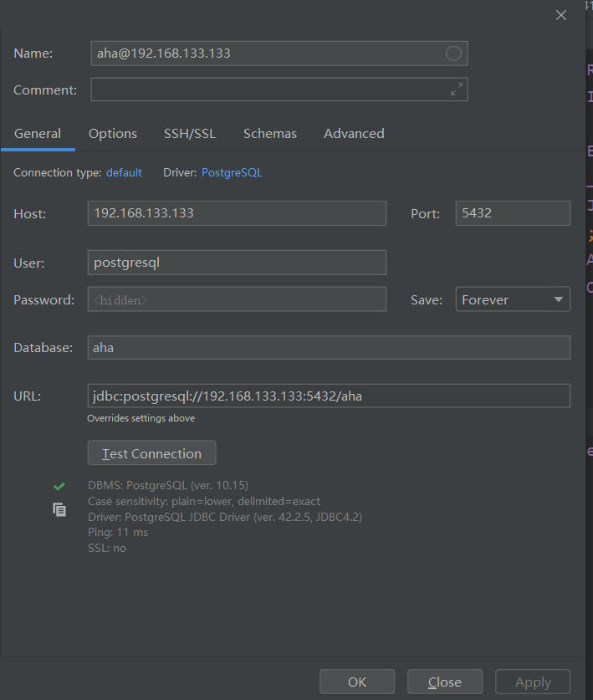Open the SSH/SSL tab
Viewport: 593px width, 700px height.
click(x=190, y=134)
